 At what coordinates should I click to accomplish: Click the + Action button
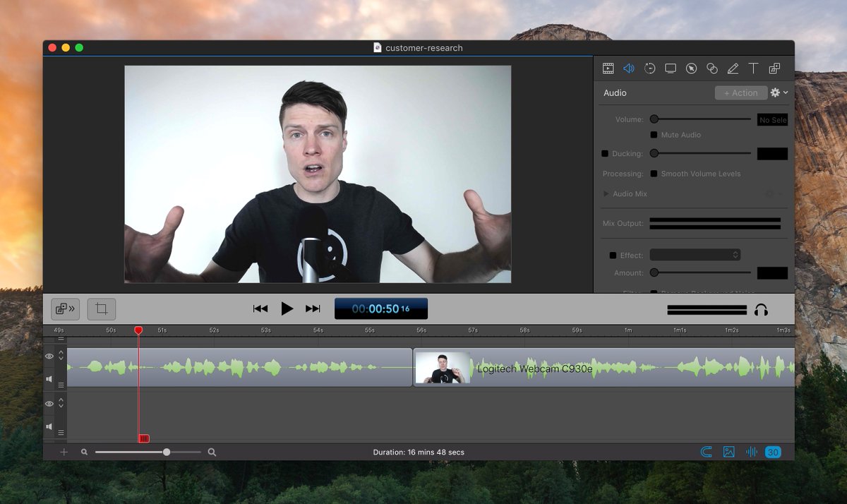pyautogui.click(x=740, y=92)
